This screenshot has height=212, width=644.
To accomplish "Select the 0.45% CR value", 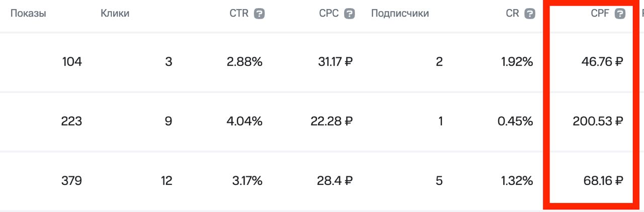I will point(515,121).
